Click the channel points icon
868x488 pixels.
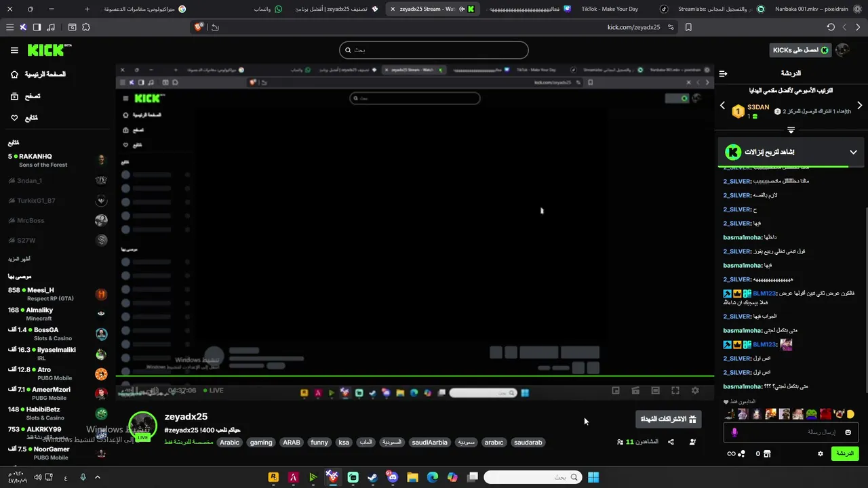[742, 453]
